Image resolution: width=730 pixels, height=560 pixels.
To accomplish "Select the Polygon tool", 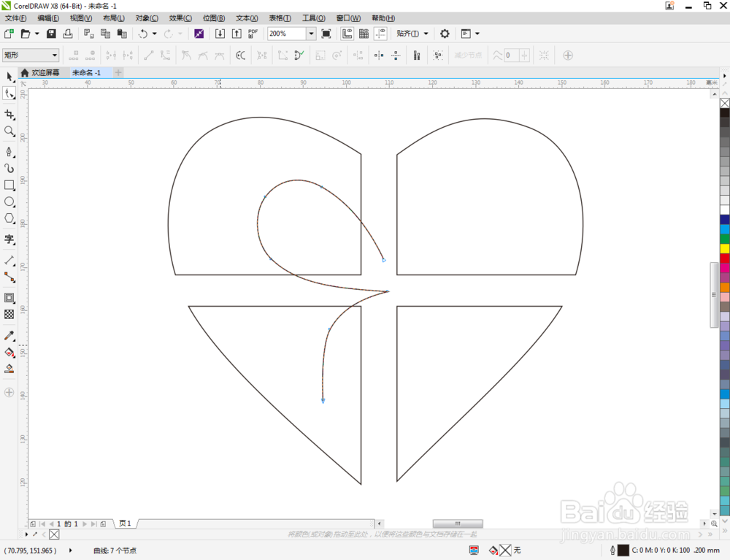I will pyautogui.click(x=9, y=218).
